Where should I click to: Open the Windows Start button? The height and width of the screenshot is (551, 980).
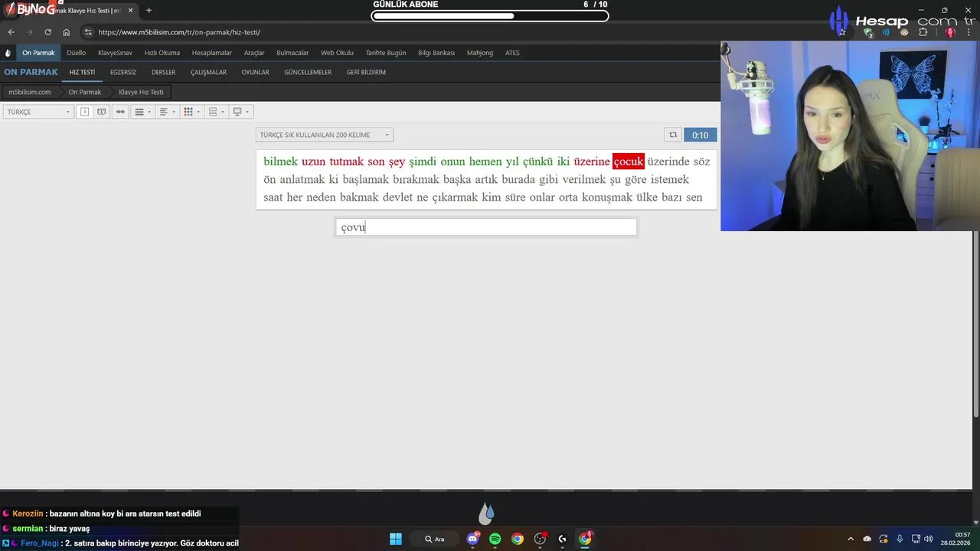coord(396,539)
